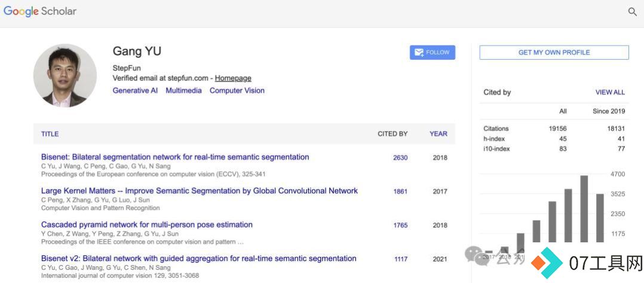This screenshot has width=644, height=283.
Task: Sort publications by TITLE column
Action: pos(50,134)
